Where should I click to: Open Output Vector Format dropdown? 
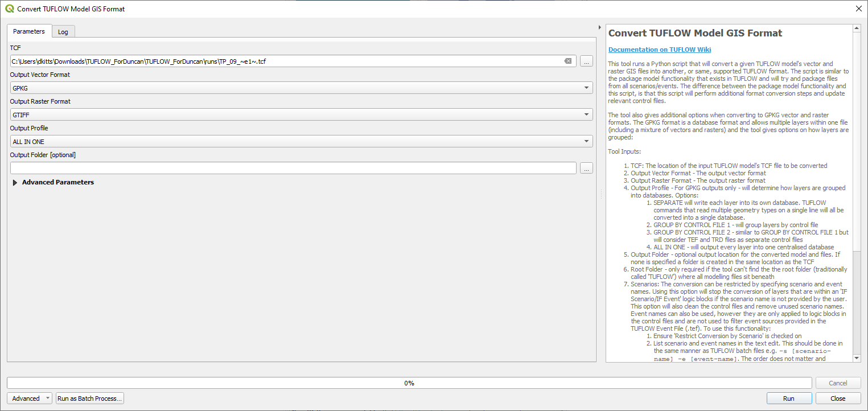coord(302,88)
